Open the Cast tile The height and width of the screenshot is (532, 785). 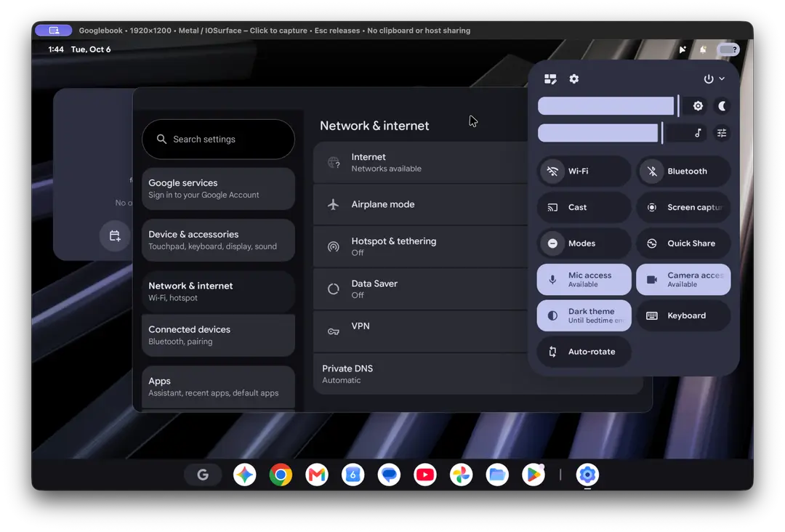point(584,207)
